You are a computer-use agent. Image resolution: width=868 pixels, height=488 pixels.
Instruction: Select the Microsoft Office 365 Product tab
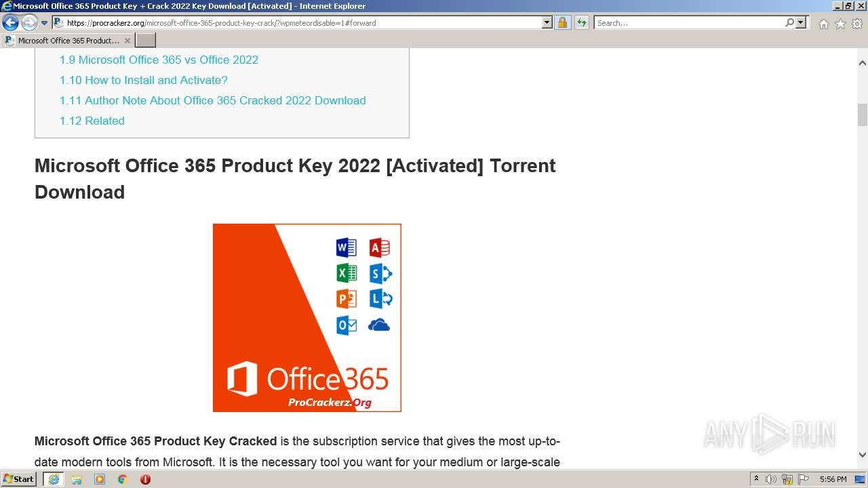[x=68, y=41]
